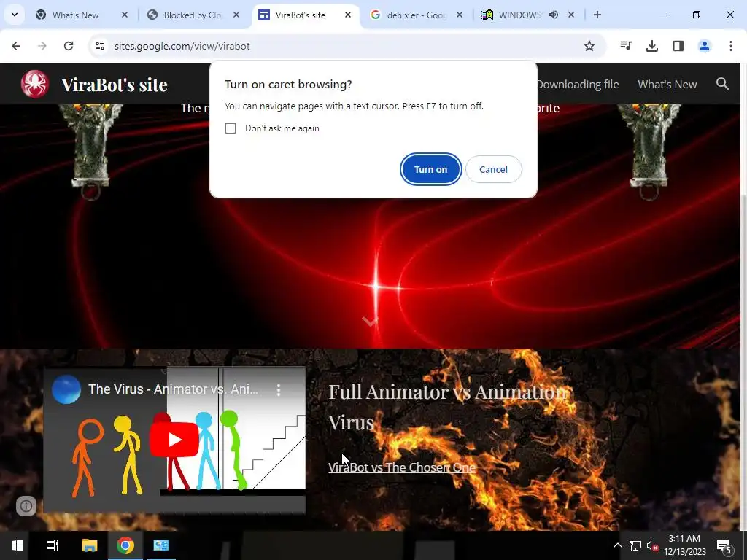Open the YouTube video more options menu
This screenshot has height=560, width=747.
[279, 390]
